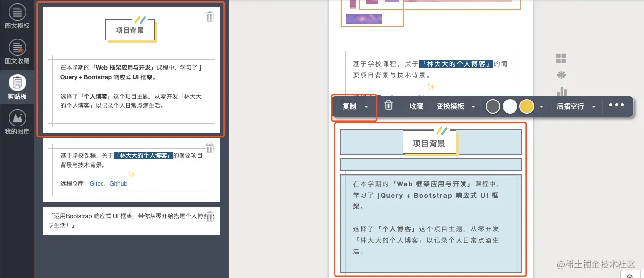Screen dimensions: 644x278
Task: Delete the 基于学校课程 clipboard card via trash icon
Action: point(210,148)
